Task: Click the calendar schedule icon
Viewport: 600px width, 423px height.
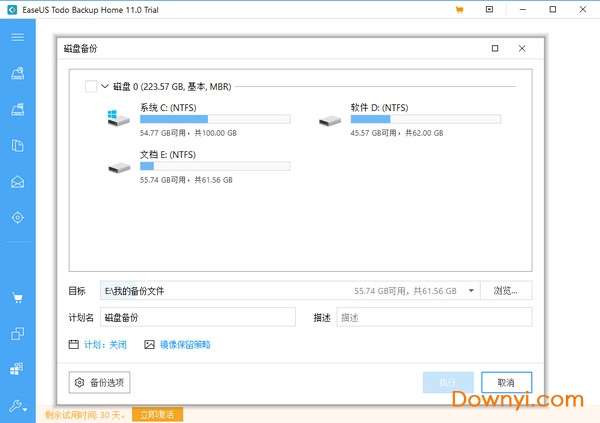Action: pos(73,344)
